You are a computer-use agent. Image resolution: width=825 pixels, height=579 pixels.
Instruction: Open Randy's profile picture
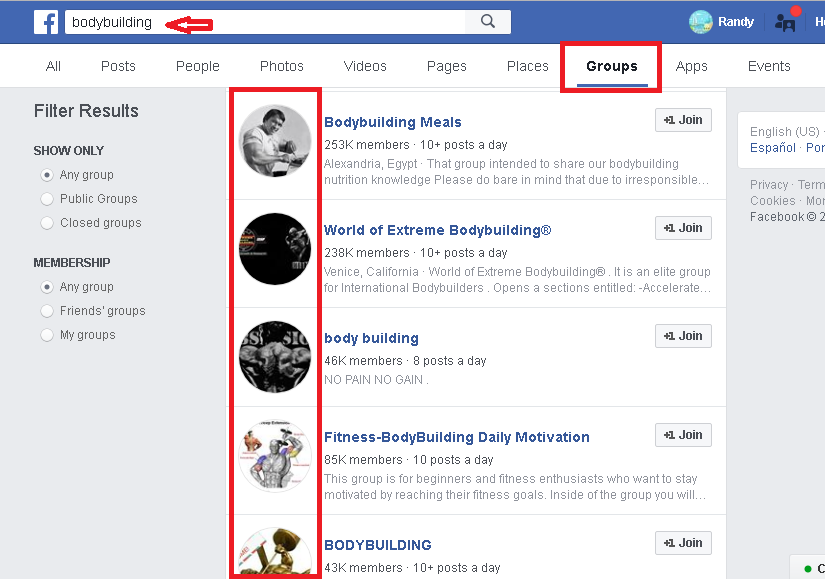pos(700,22)
